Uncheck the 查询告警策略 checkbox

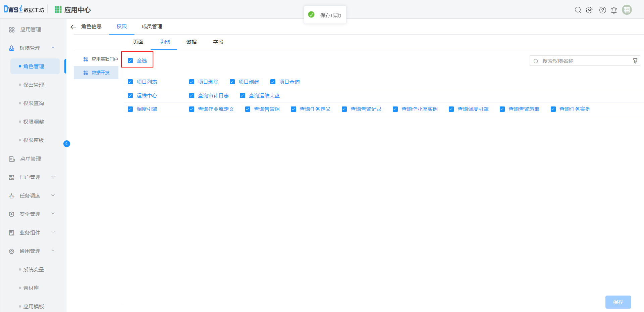tap(502, 109)
